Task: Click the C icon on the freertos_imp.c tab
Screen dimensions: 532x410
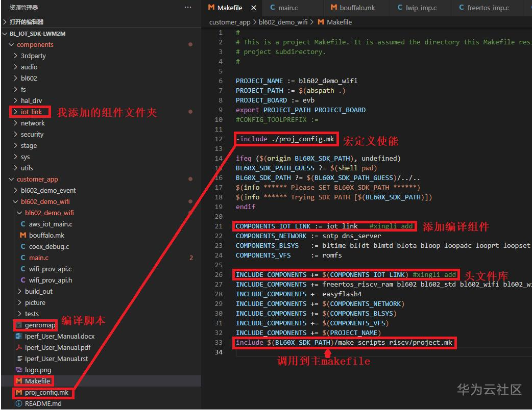Action: click(462, 8)
